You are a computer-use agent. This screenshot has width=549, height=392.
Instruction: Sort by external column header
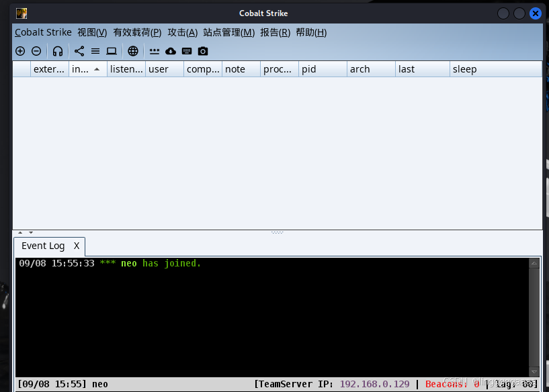click(x=50, y=69)
